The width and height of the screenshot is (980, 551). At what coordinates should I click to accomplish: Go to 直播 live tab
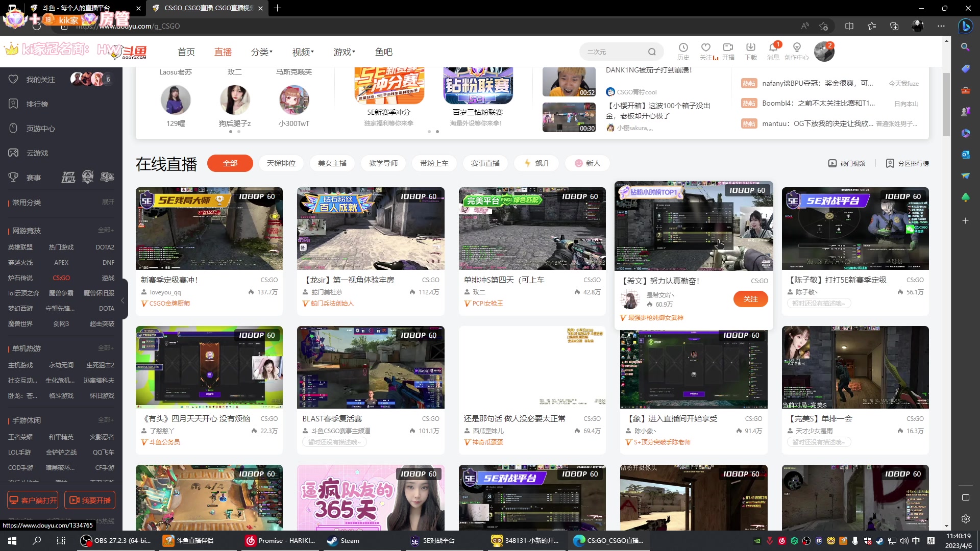point(223,52)
